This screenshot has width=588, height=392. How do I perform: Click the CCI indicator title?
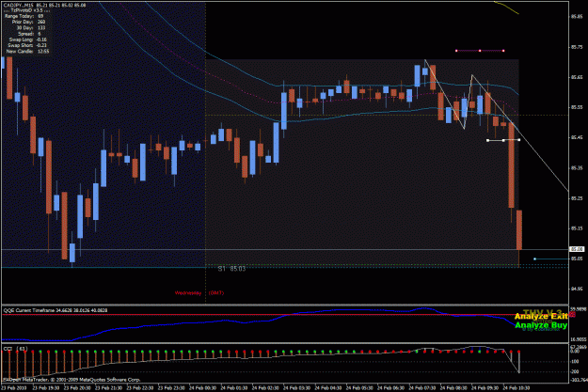15,349
